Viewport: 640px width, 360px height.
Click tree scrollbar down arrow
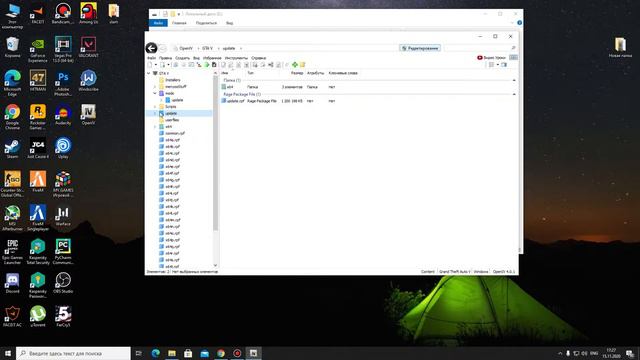(216, 266)
